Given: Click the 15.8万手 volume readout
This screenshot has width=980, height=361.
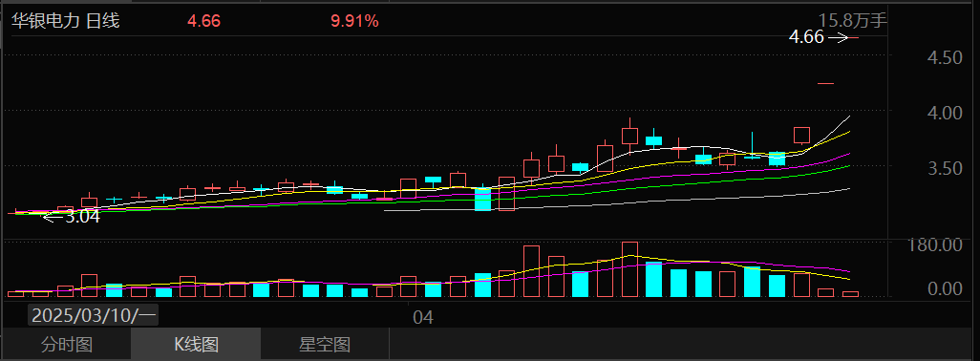Looking at the screenshot, I should point(853,21).
